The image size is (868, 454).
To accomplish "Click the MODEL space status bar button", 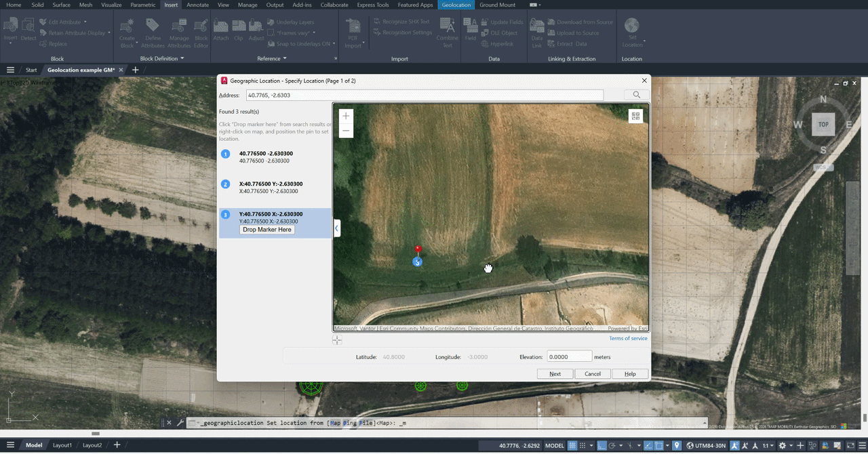I will pyautogui.click(x=554, y=445).
